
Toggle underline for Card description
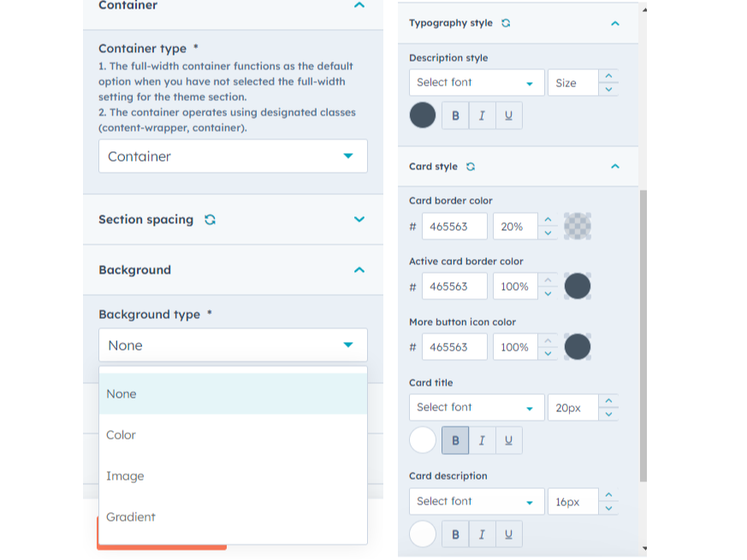point(508,534)
